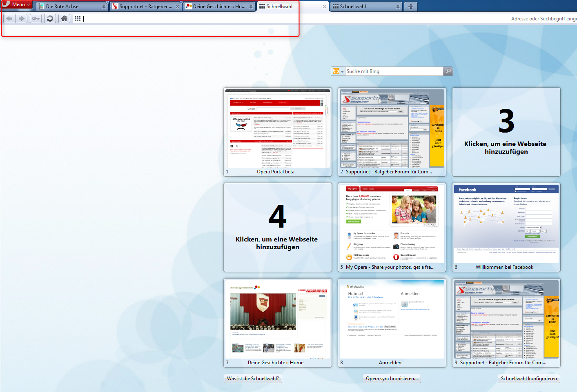Screen dimensions: 577x392
Task: Open Speed Dial 6 Willkommen bei Facebook
Action: (x=506, y=227)
